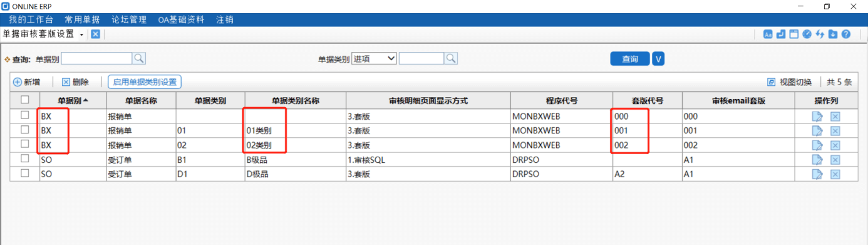Click the 单据类别 column header
The image size is (868, 245).
point(210,100)
